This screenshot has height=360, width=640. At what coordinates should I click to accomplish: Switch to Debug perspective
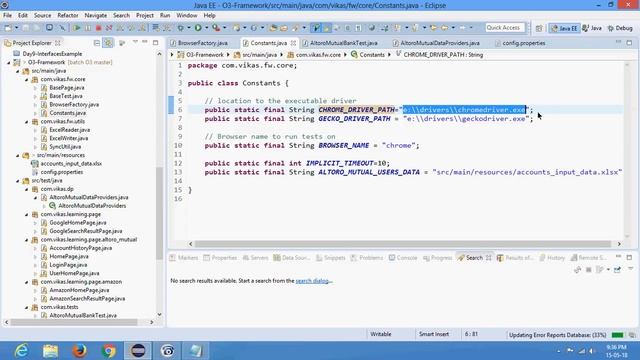(620, 28)
